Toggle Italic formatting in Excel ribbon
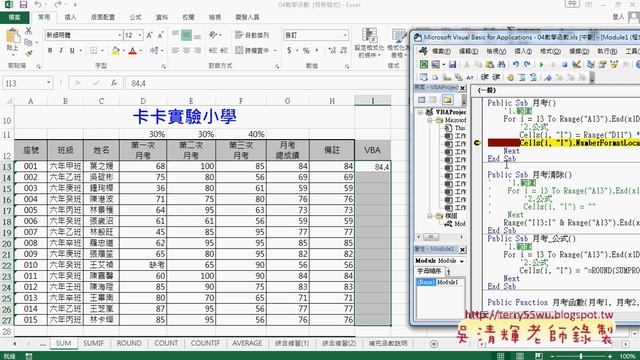The width and height of the screenshot is (640, 360). click(61, 51)
